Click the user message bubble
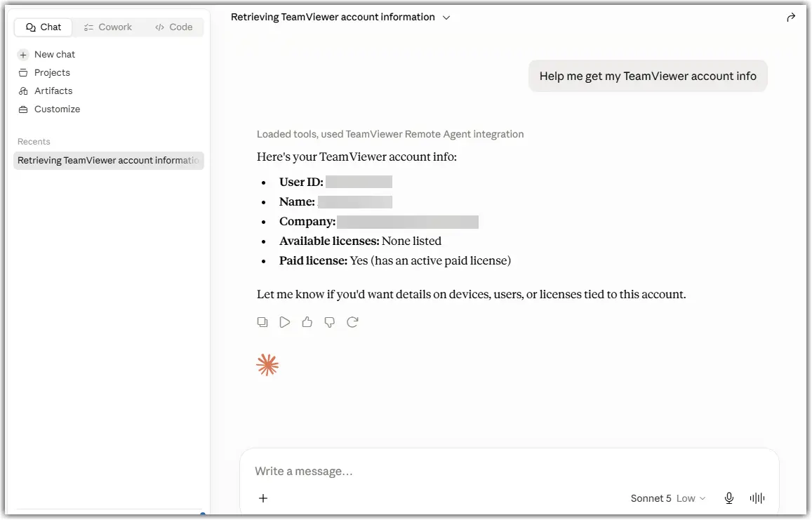 647,76
